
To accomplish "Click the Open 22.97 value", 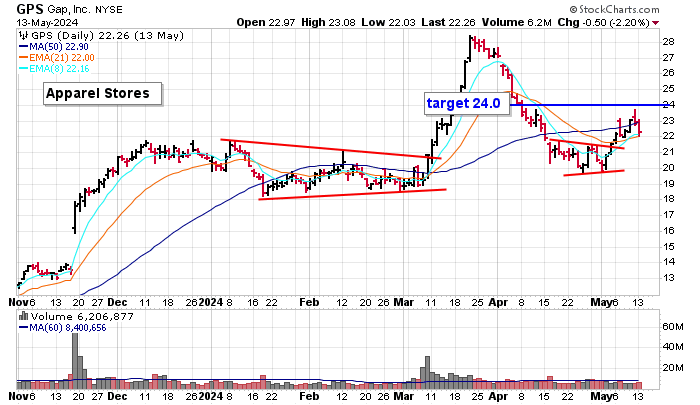I will click(266, 22).
